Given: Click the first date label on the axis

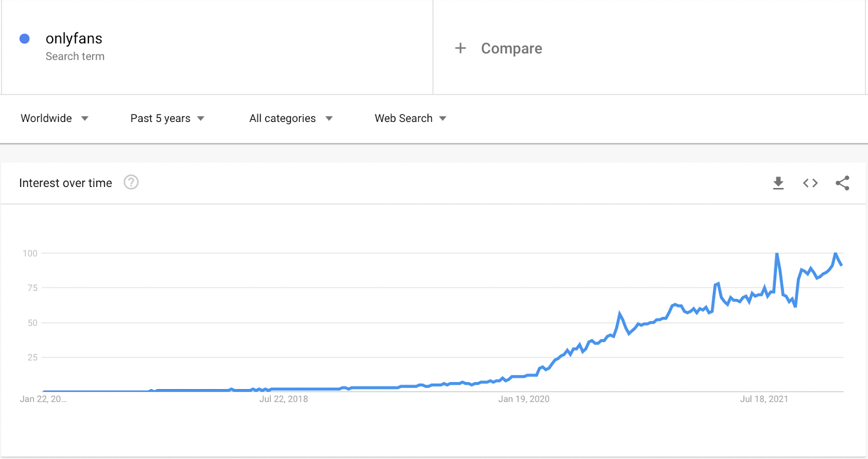Looking at the screenshot, I should point(43,399).
